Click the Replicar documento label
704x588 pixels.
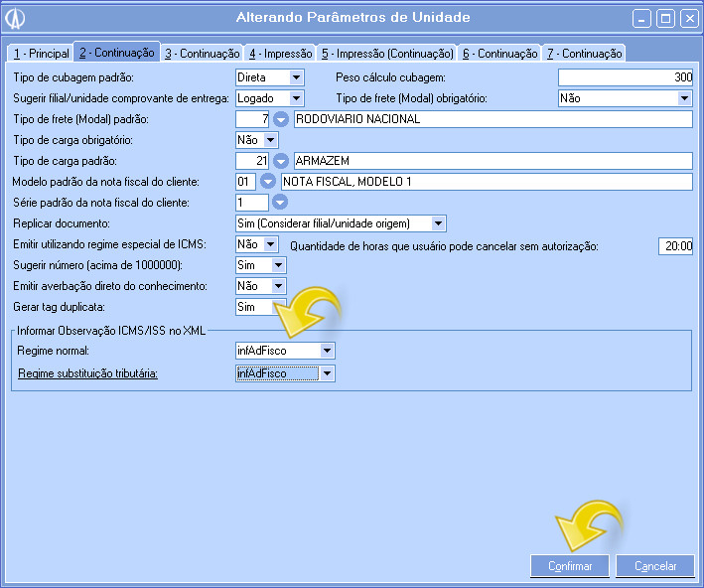click(62, 223)
